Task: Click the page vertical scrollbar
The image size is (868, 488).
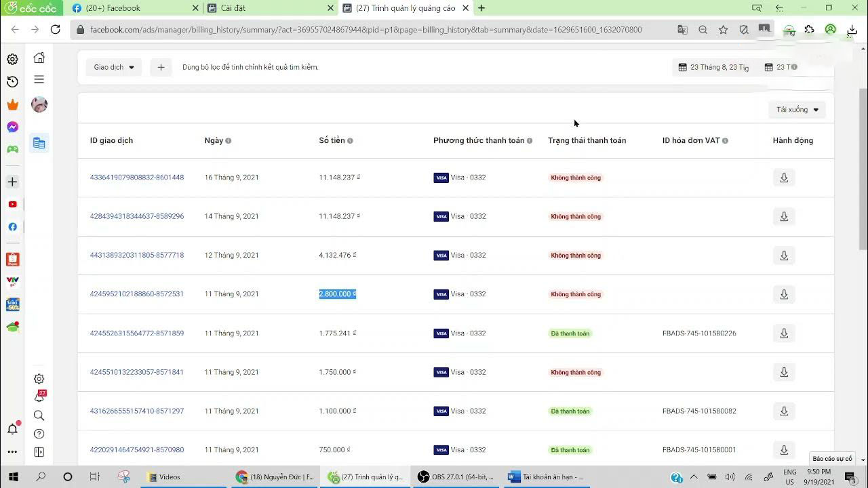Action: tap(863, 169)
